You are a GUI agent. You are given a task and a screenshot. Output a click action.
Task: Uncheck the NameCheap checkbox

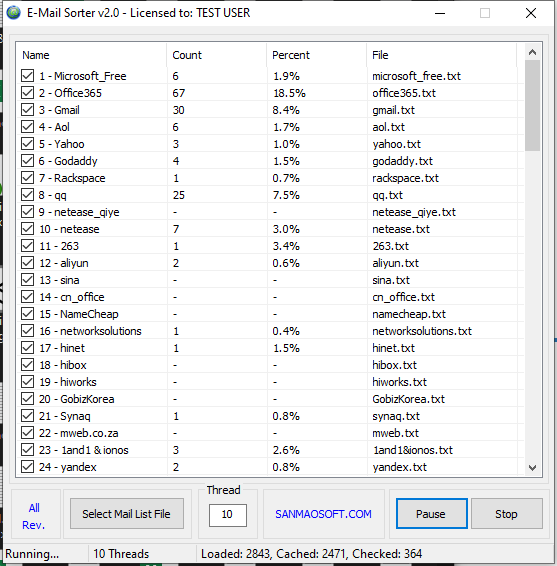27,314
